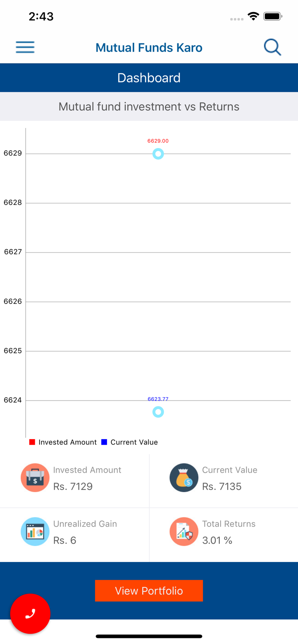Tap the red phone call floating button

point(30,614)
